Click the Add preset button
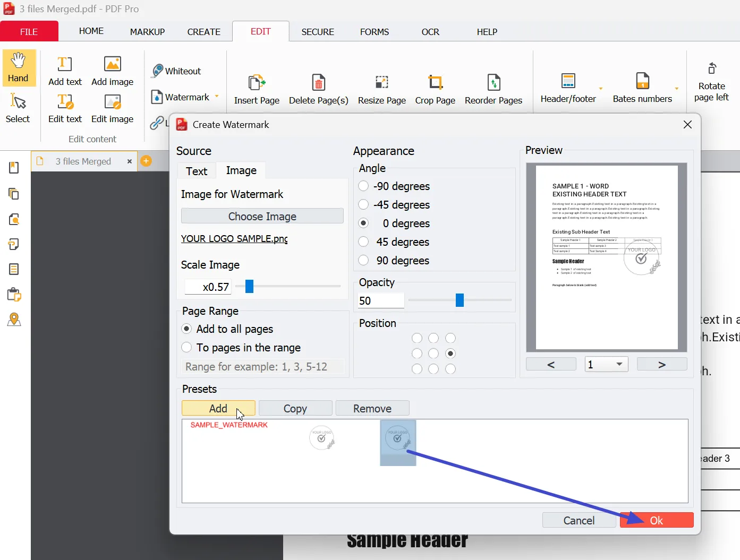Image resolution: width=740 pixels, height=560 pixels. click(x=218, y=408)
